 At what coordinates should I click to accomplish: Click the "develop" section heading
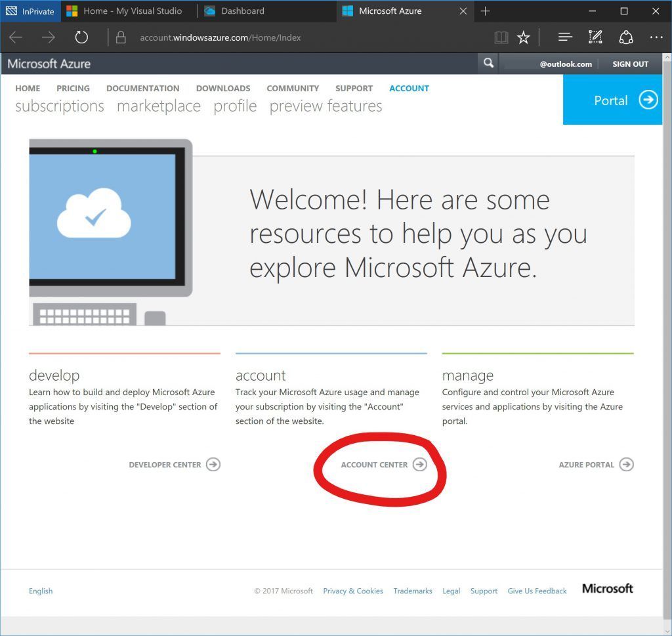[x=54, y=375]
